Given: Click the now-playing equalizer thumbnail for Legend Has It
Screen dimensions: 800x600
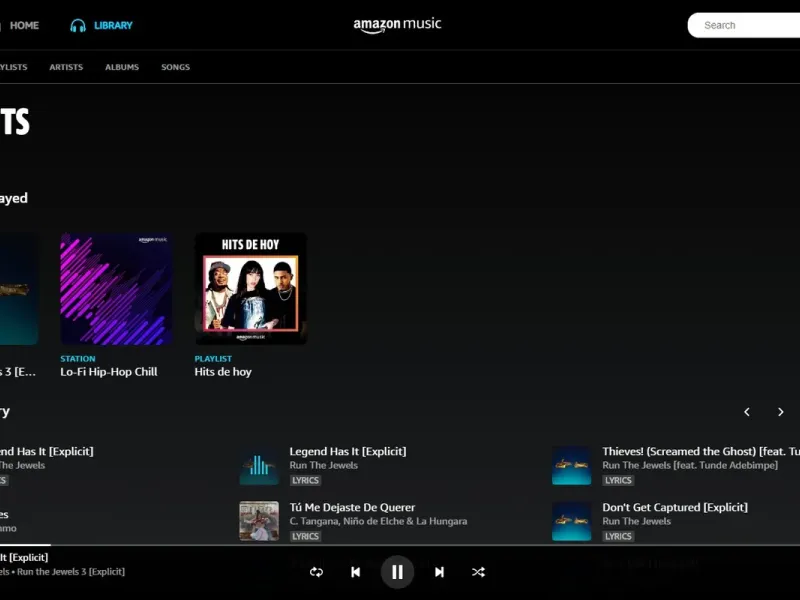Looking at the screenshot, I should pyautogui.click(x=259, y=465).
